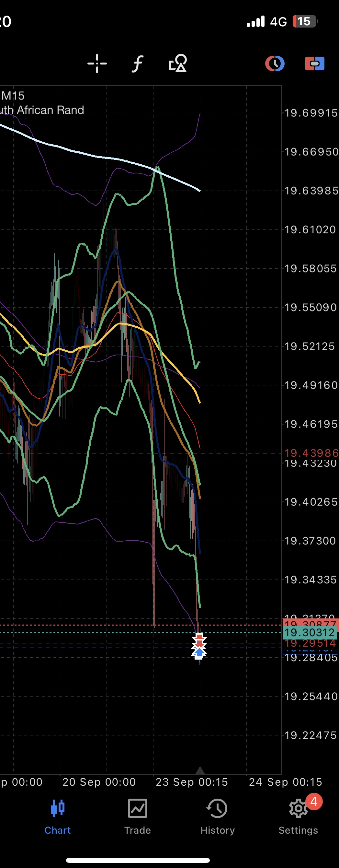This screenshot has height=868, width=339.
Task: Tap the chart shift triangle marker
Action: point(200,770)
